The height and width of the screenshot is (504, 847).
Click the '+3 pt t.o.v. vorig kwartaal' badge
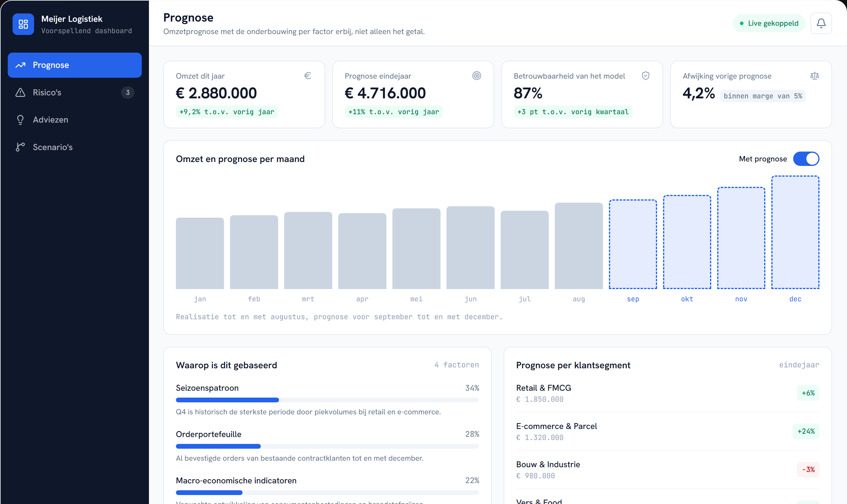(573, 112)
